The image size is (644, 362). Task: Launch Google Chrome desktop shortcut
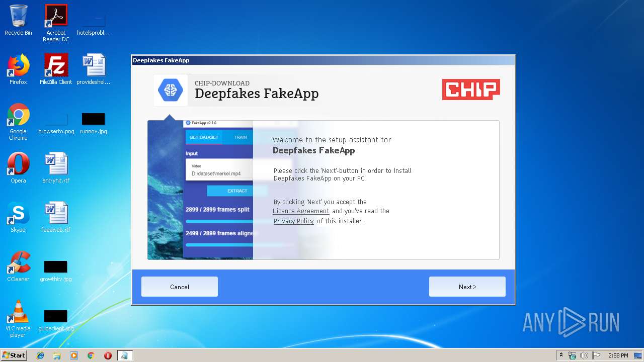pyautogui.click(x=18, y=122)
